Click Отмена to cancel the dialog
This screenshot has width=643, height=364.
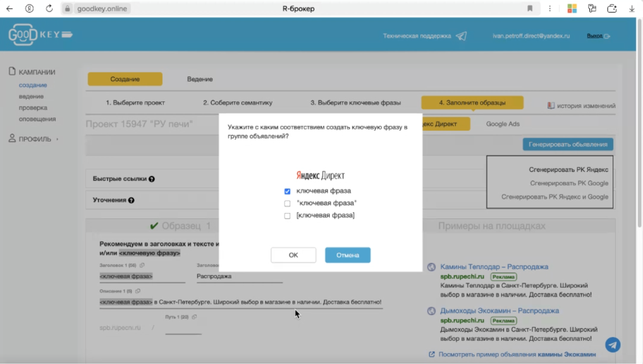[x=347, y=255]
